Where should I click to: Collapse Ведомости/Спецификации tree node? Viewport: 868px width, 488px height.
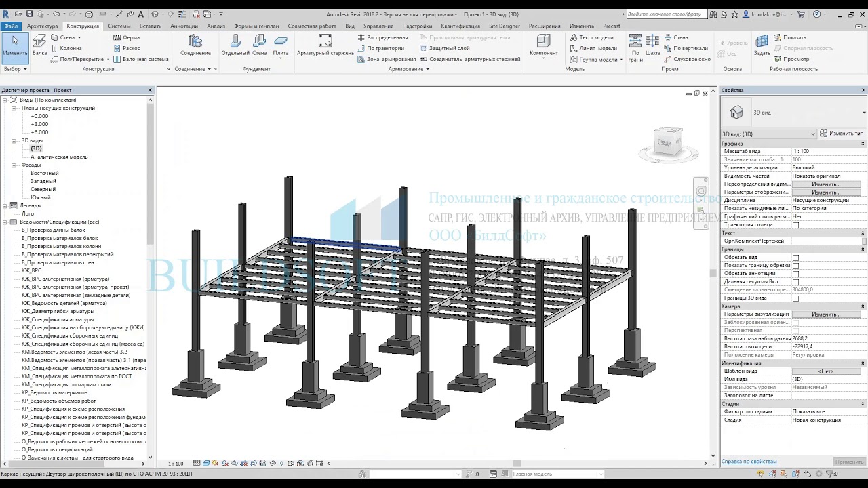(x=5, y=222)
